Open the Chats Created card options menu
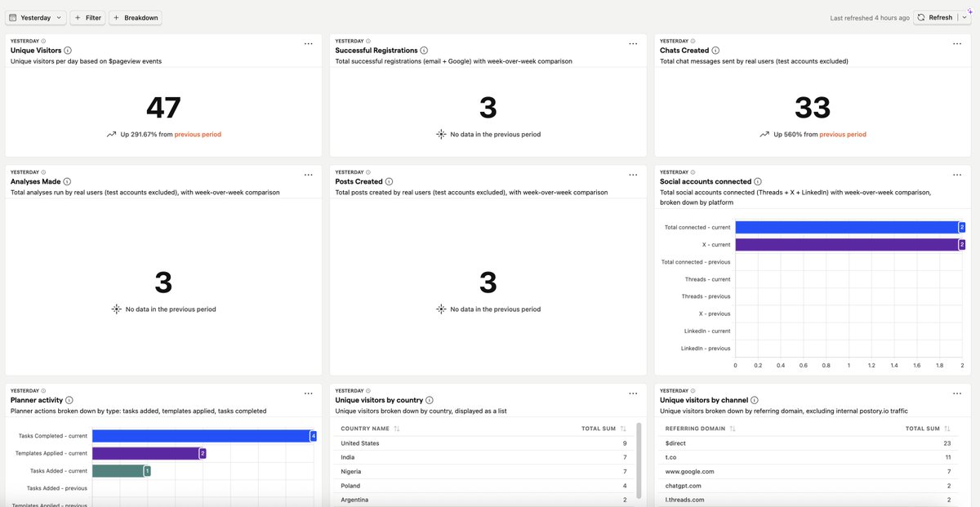 pyautogui.click(x=957, y=43)
